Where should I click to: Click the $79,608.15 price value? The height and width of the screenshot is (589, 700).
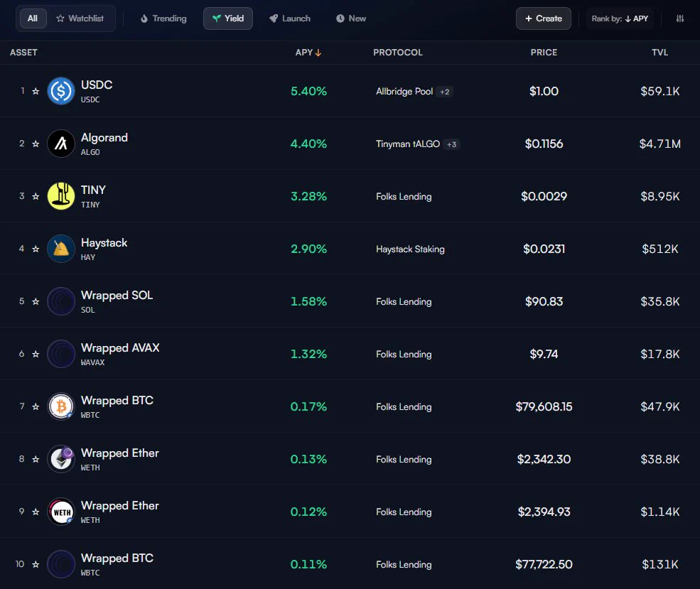point(544,406)
